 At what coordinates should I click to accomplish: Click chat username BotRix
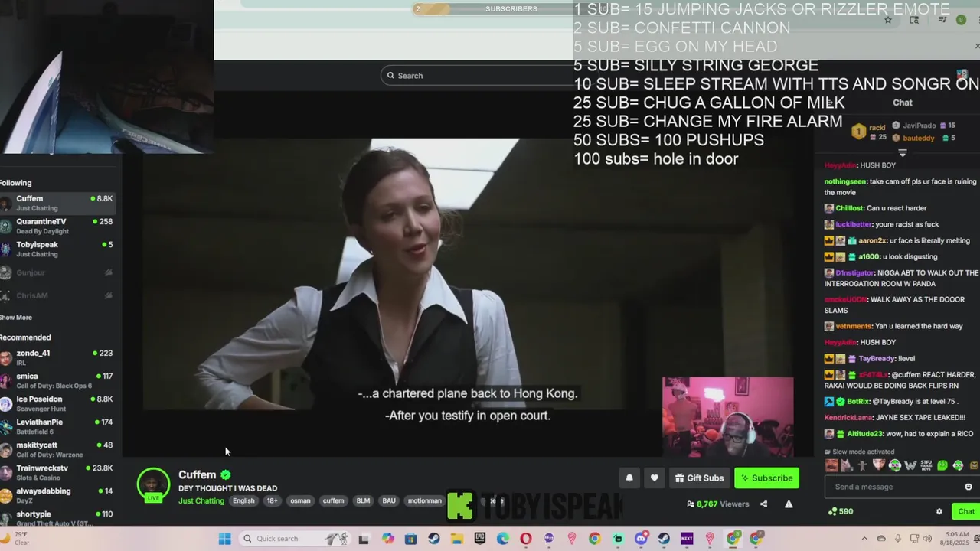858,401
